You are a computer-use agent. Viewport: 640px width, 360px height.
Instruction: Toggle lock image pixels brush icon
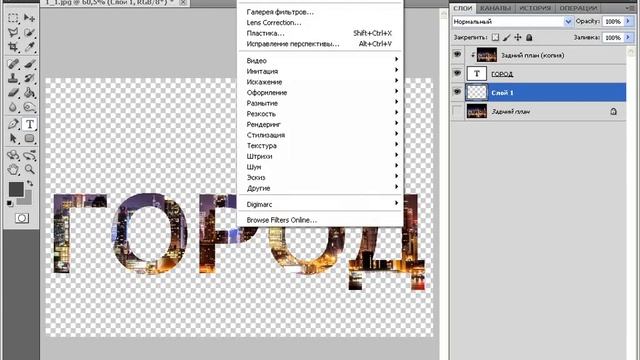click(507, 38)
